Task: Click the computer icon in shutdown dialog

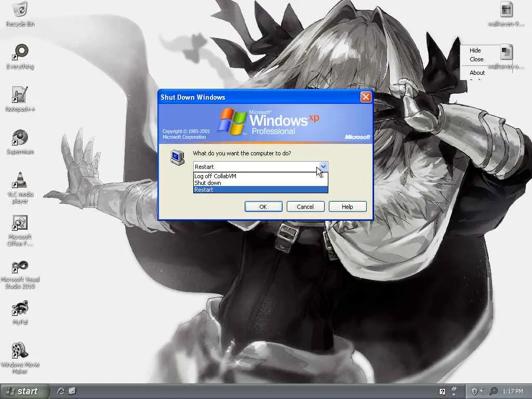Action: pyautogui.click(x=177, y=157)
